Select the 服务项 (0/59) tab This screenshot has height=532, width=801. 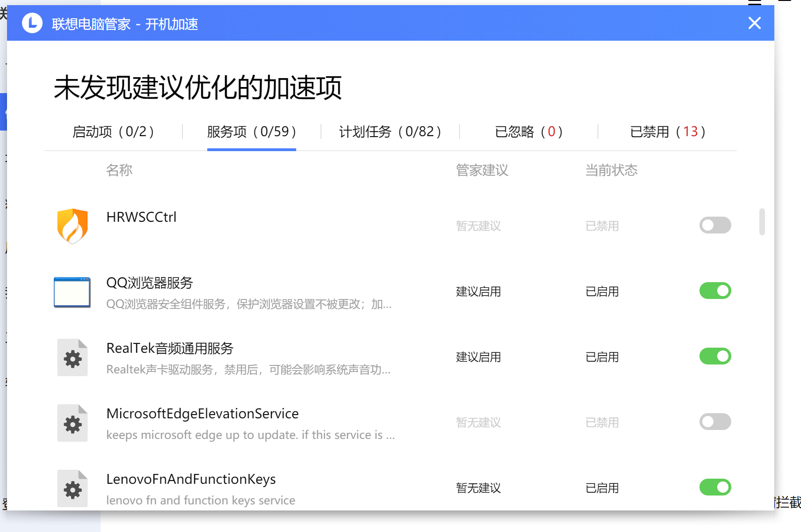[252, 131]
